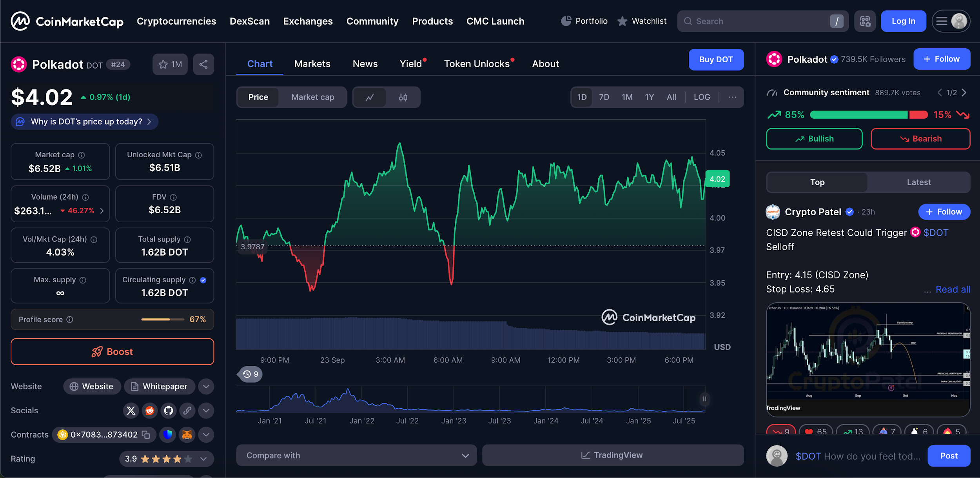Open the X (Twitter) social link
980x478 pixels.
coord(131,411)
